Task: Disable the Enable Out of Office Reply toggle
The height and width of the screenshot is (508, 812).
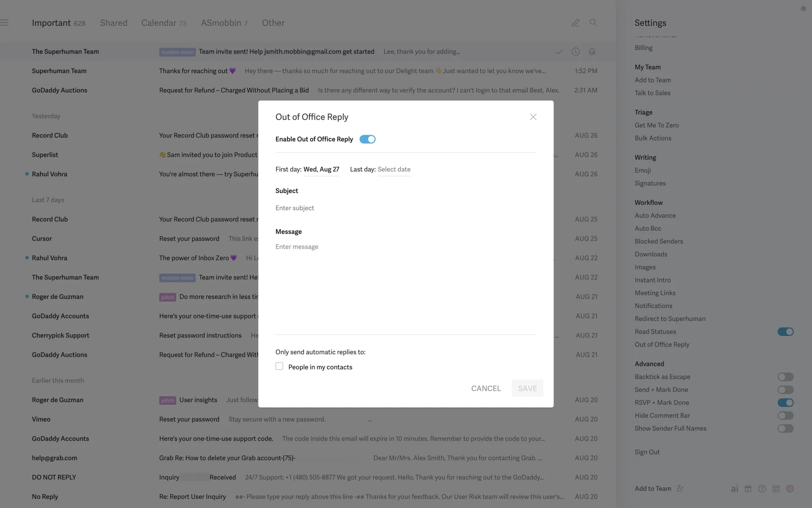Action: pyautogui.click(x=367, y=139)
